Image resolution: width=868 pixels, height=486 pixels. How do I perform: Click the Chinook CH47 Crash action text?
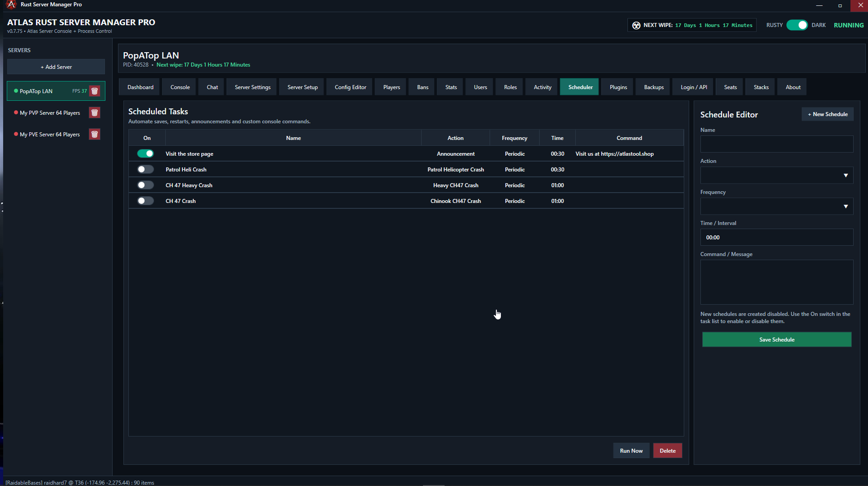coord(455,201)
